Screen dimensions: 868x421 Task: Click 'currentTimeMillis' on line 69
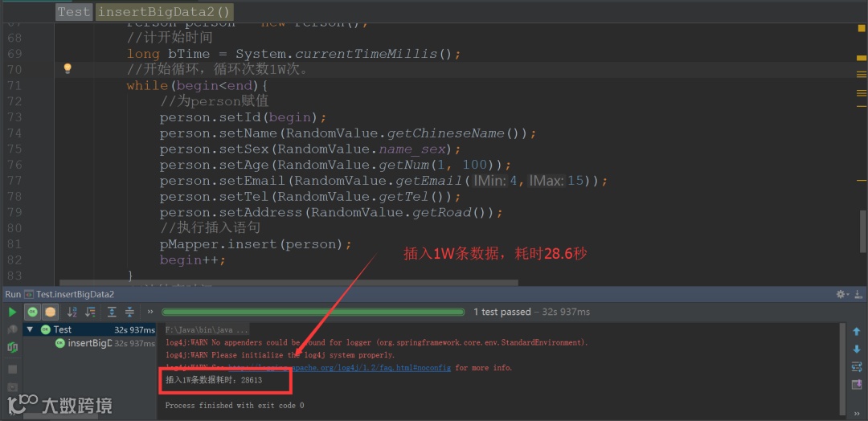point(366,54)
